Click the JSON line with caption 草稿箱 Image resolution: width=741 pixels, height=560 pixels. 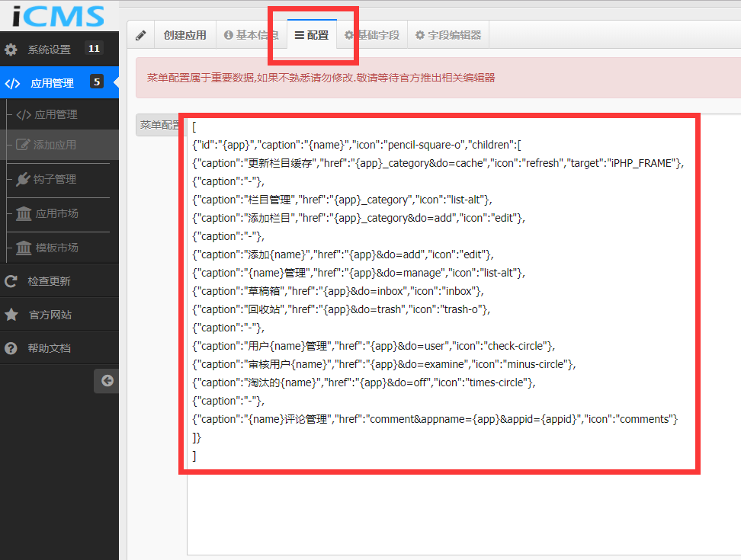(338, 291)
